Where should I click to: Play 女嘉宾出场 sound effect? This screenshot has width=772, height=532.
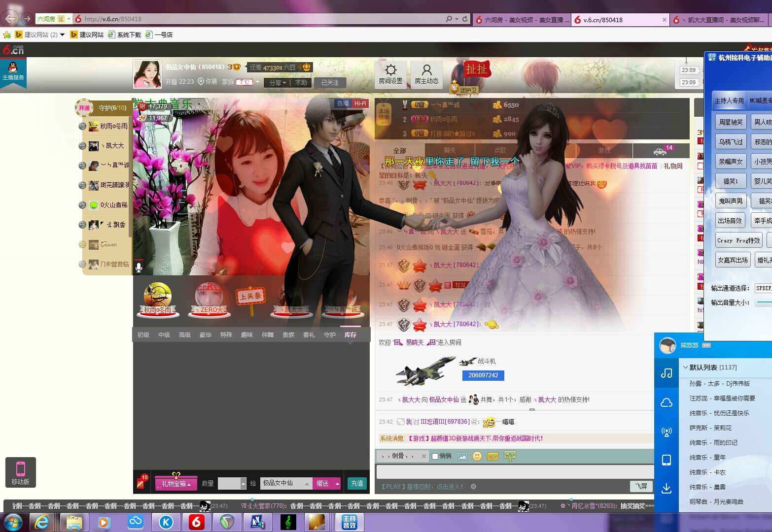pyautogui.click(x=733, y=260)
